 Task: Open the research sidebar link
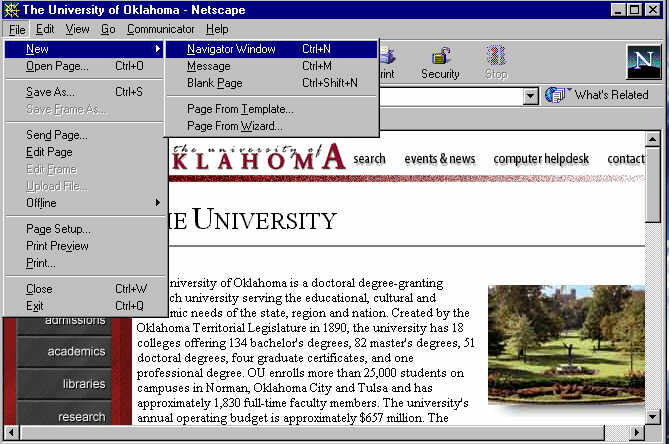coord(64,415)
